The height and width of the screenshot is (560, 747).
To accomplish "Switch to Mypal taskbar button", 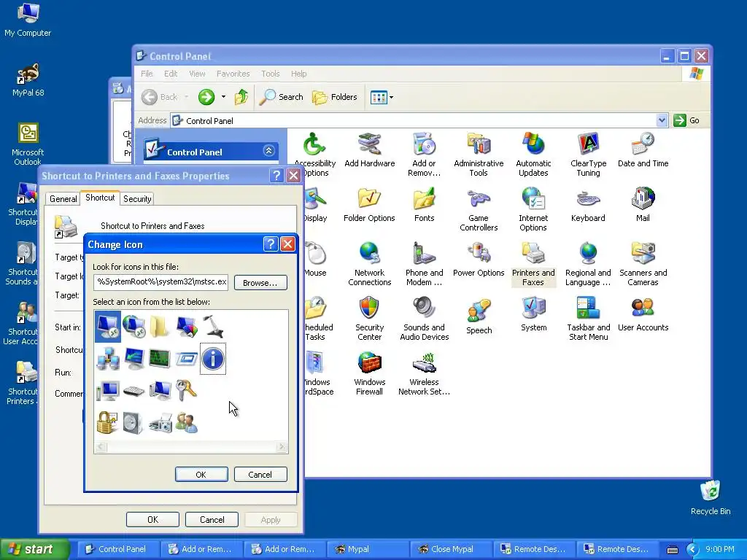I will tap(368, 549).
